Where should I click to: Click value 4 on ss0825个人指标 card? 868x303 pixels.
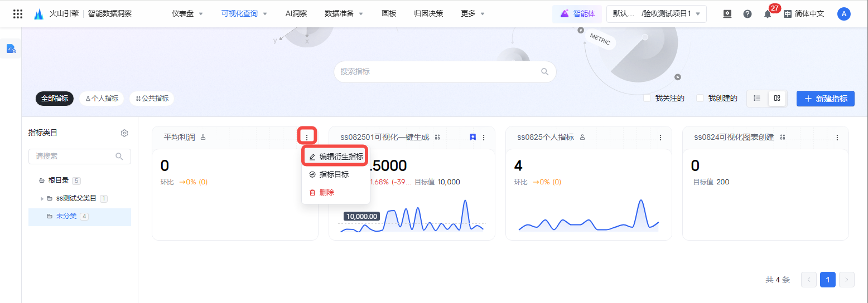[518, 166]
